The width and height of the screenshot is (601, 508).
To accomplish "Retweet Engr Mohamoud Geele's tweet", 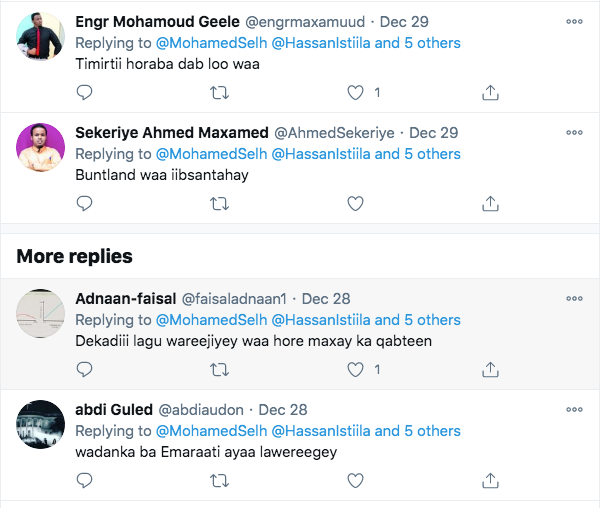I will tap(219, 92).
